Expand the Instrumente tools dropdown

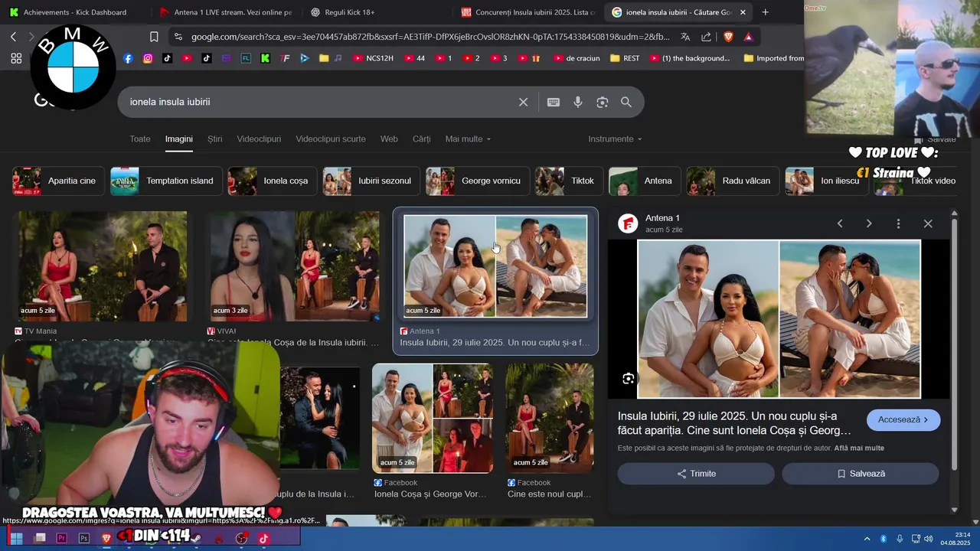(x=615, y=139)
